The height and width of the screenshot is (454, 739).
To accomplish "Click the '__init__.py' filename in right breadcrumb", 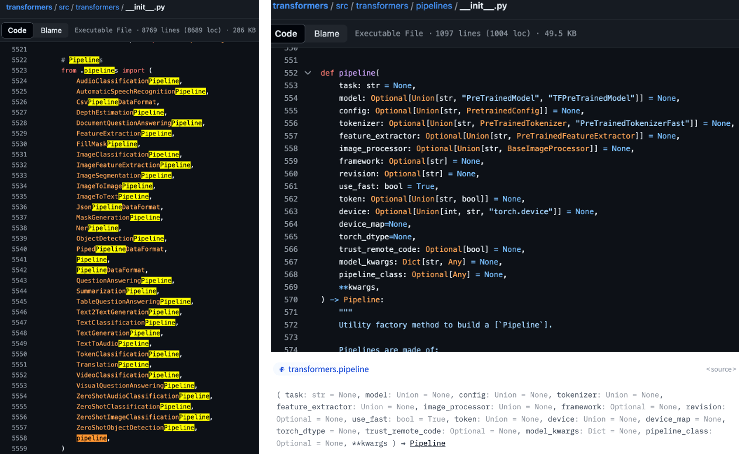I will [484, 6].
